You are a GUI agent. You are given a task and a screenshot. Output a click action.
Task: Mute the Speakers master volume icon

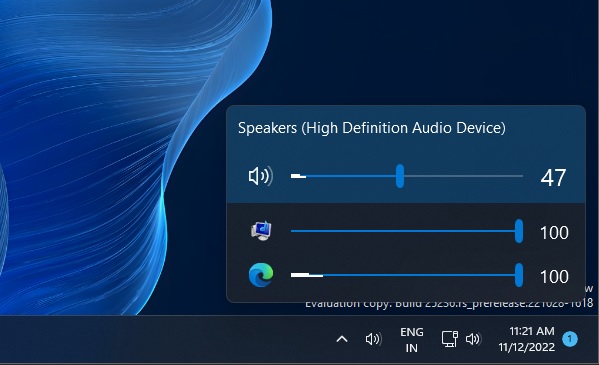coord(261,176)
